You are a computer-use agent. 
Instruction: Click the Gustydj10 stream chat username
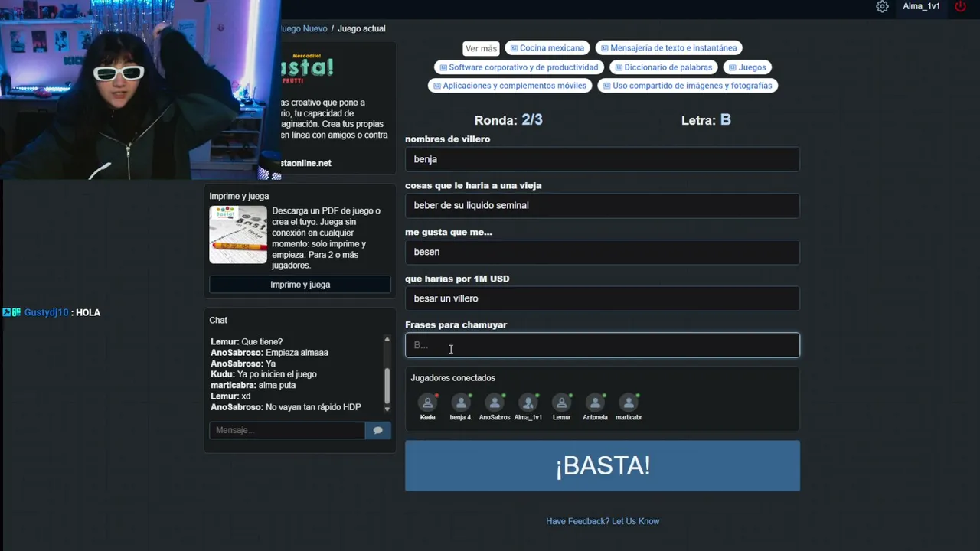(47, 312)
